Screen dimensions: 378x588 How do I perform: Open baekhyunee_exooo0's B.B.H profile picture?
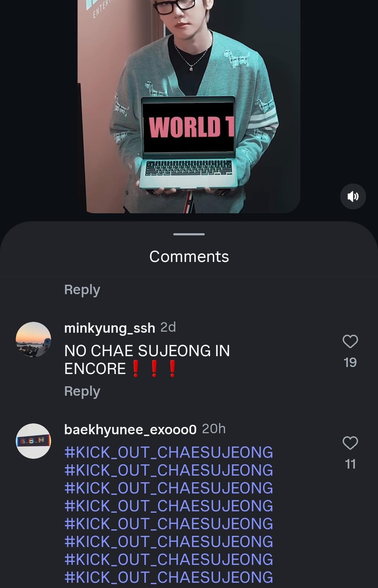coord(34,441)
